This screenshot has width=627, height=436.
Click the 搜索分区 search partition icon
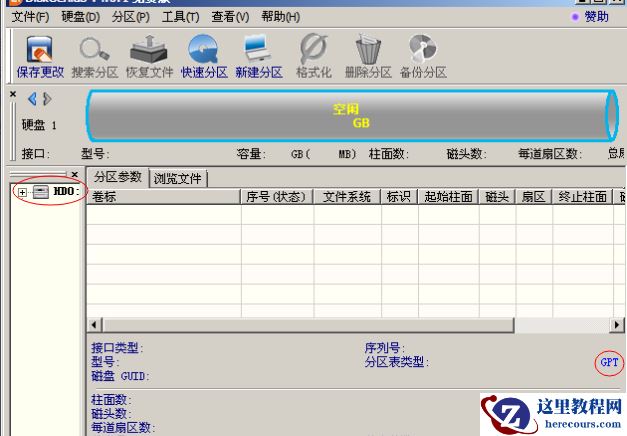pyautogui.click(x=94, y=49)
